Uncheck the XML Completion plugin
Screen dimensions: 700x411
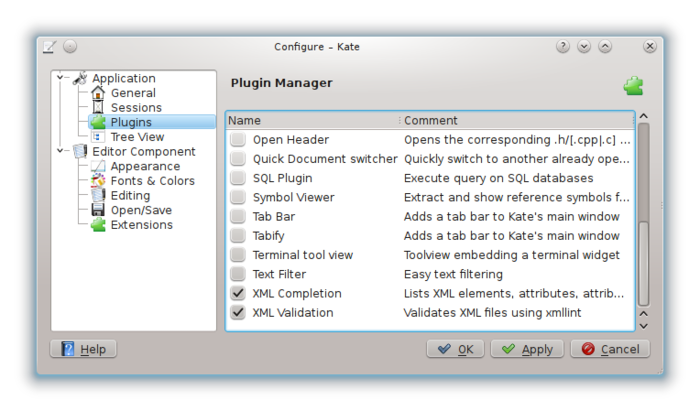(238, 294)
